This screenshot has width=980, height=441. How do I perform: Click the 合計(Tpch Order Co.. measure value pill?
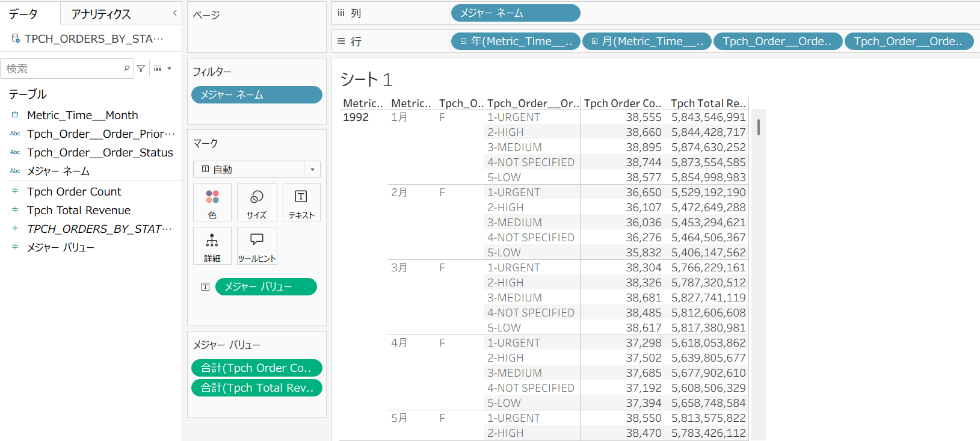point(256,368)
